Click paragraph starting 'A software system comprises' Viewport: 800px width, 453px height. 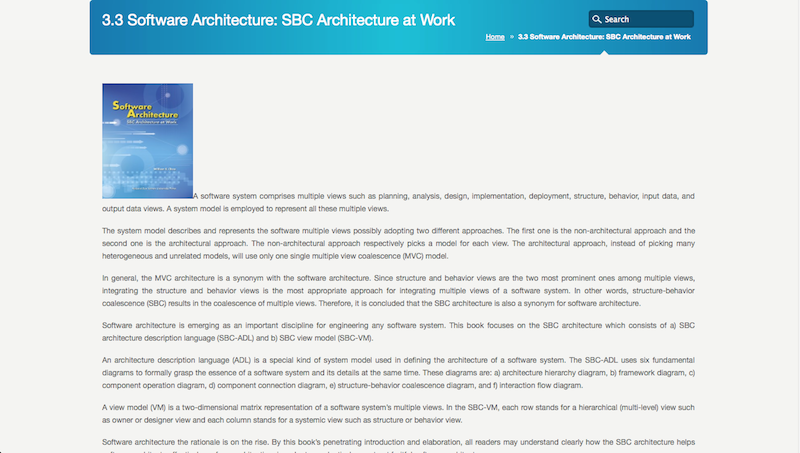click(398, 202)
